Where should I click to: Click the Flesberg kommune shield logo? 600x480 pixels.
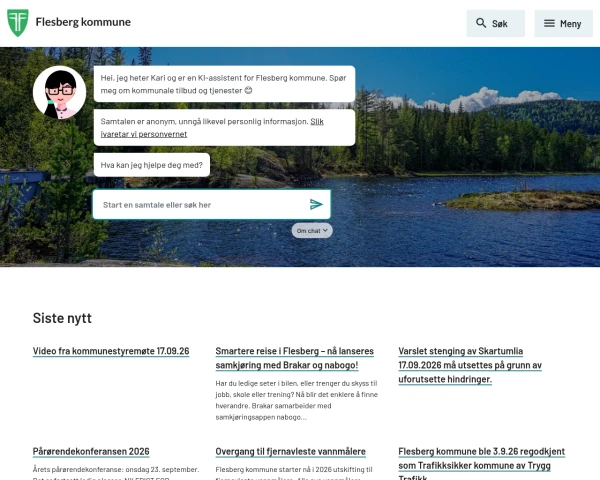pyautogui.click(x=18, y=23)
